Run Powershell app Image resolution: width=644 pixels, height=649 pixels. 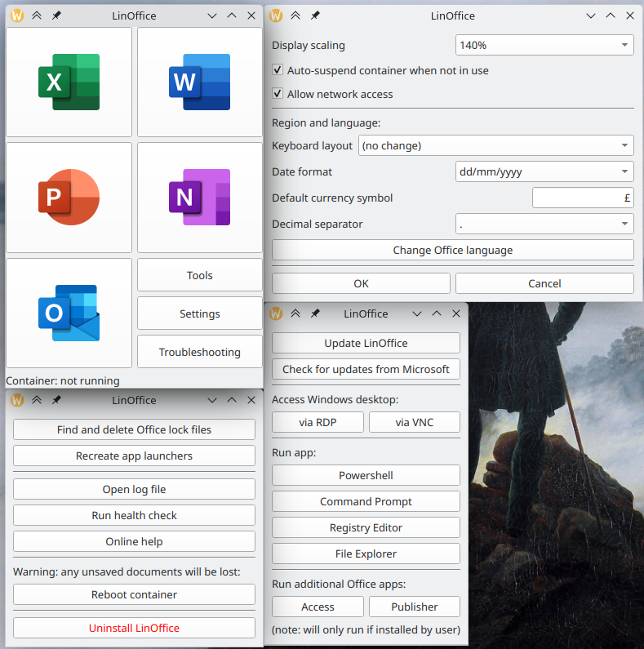pos(366,475)
